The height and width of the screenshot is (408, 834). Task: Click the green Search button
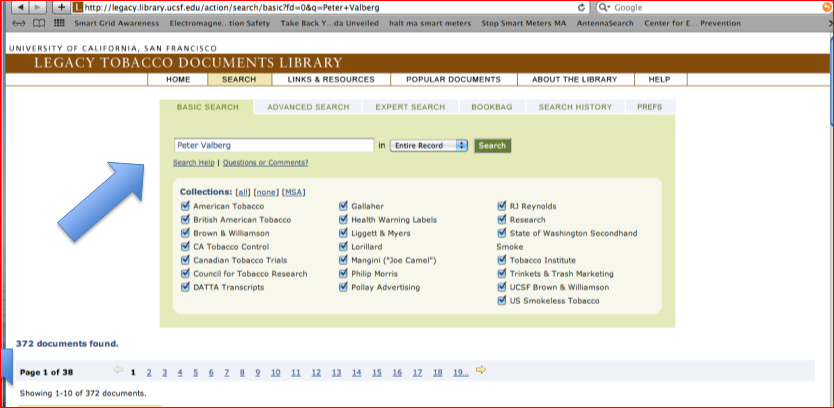coord(492,145)
